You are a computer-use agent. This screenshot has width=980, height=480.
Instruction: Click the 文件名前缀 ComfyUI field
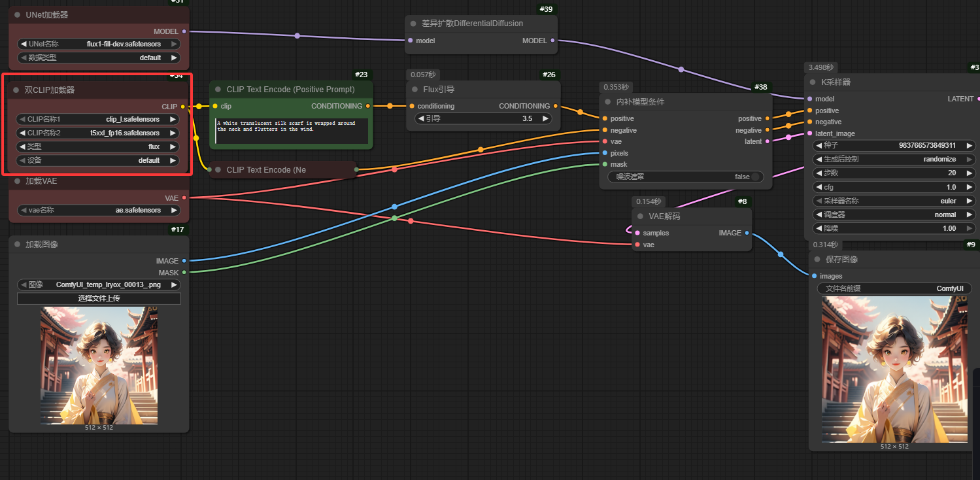pos(894,288)
